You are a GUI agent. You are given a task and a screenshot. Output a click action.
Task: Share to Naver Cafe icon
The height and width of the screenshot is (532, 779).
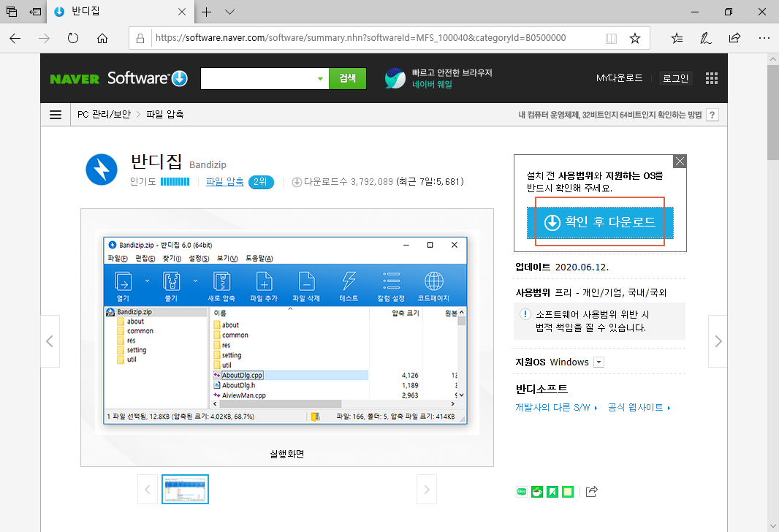pyautogui.click(x=537, y=492)
